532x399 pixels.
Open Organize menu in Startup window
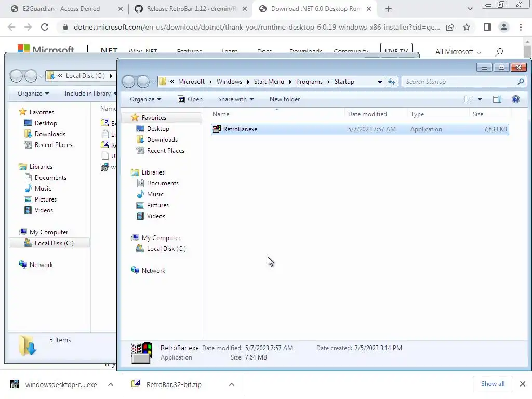coord(145,99)
